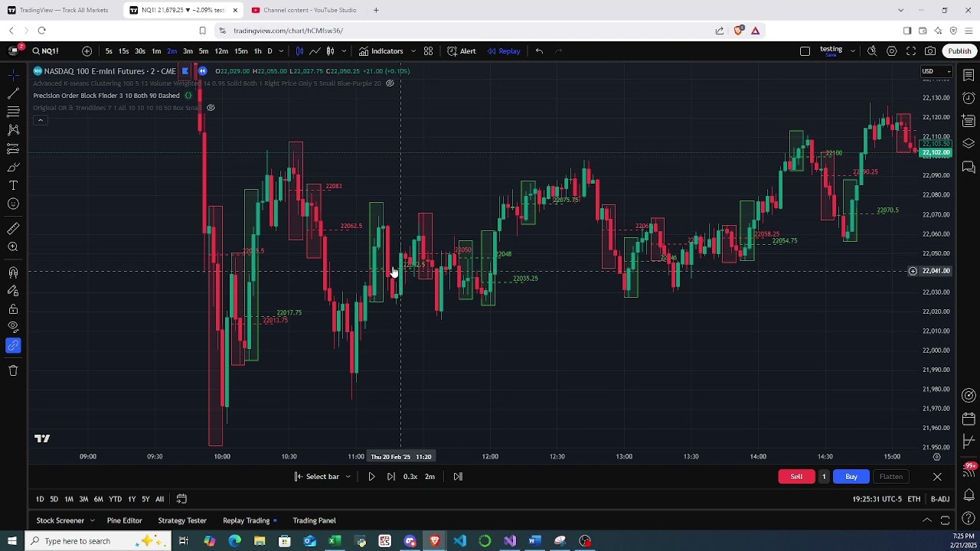Image resolution: width=980 pixels, height=551 pixels.
Task: Buy one contract in replay
Action: click(x=851, y=477)
